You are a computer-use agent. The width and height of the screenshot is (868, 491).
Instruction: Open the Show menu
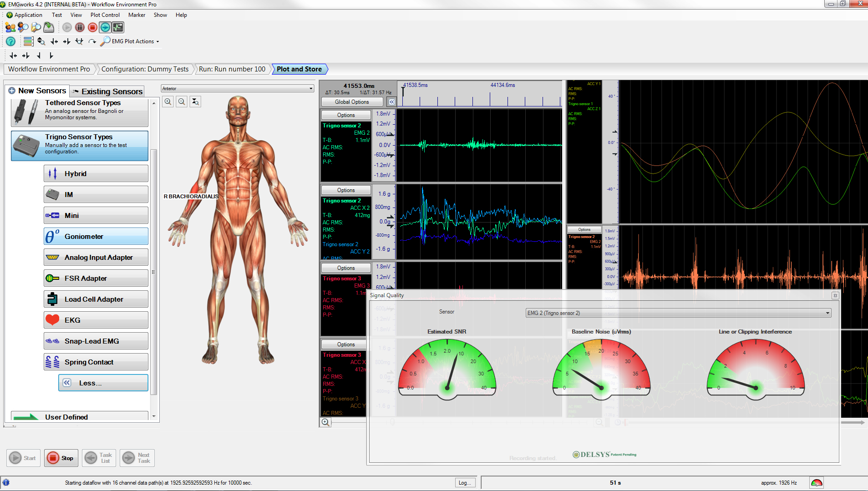coord(160,15)
